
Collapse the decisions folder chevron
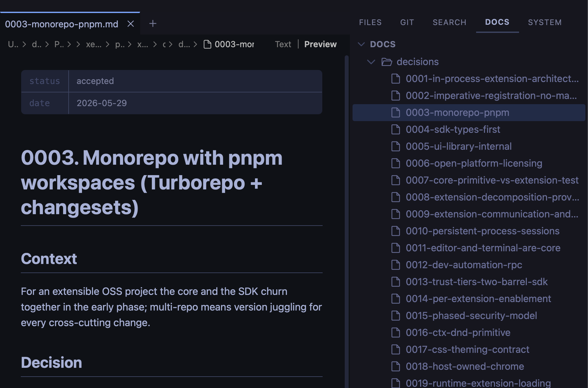[371, 62]
